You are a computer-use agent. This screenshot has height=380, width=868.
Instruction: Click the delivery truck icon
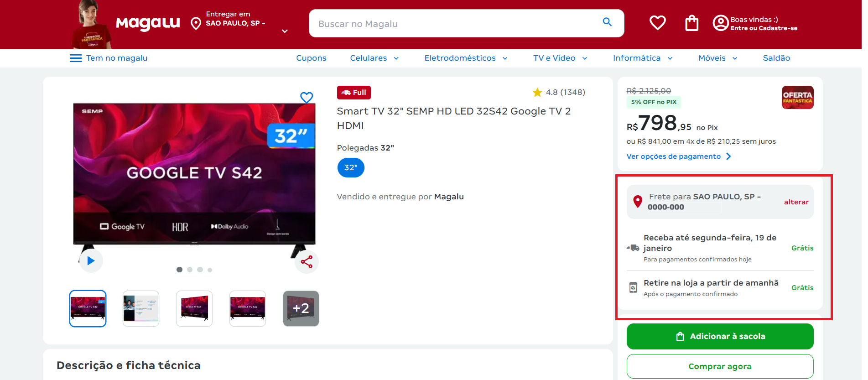click(x=633, y=248)
